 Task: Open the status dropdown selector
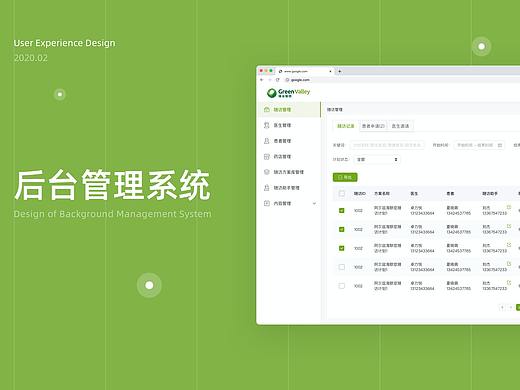(377, 160)
